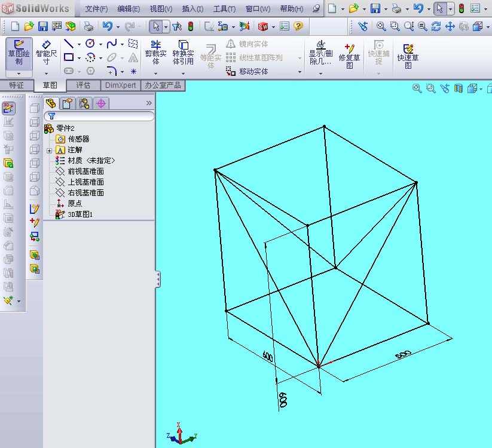This screenshot has height=448, width=492.
Task: Open the 窗口(W) menu
Action: (x=258, y=9)
